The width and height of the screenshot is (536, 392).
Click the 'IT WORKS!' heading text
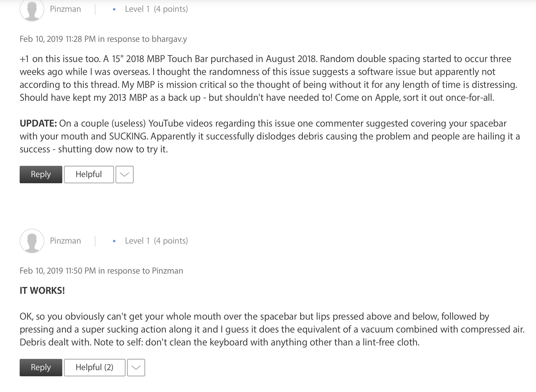click(42, 291)
